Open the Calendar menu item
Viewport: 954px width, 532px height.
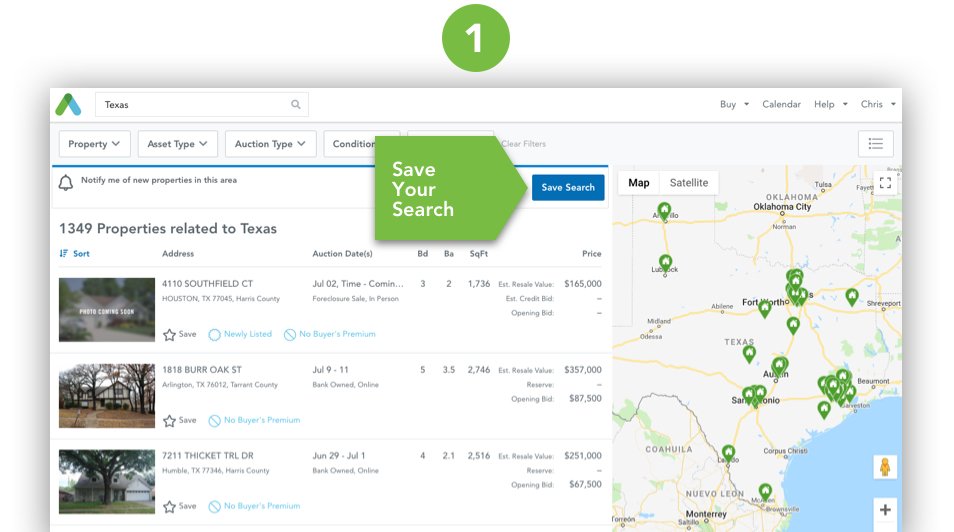tap(781, 104)
